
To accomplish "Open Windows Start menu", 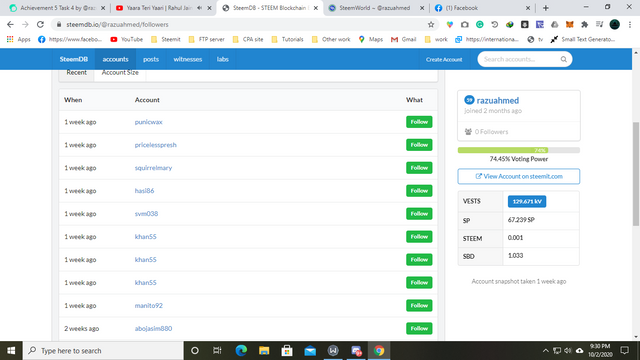I will pos(11,351).
